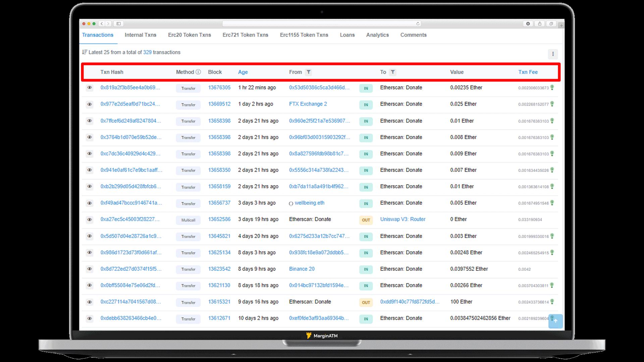Image resolution: width=644 pixels, height=362 pixels.
Task: Click the reload icon in the address bar
Action: 418,23
